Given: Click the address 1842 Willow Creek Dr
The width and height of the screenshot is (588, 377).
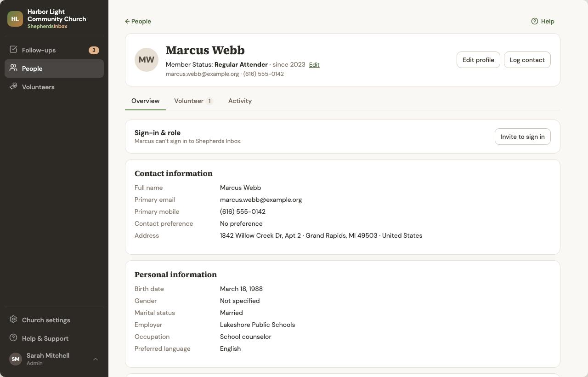Looking at the screenshot, I should click(x=321, y=235).
